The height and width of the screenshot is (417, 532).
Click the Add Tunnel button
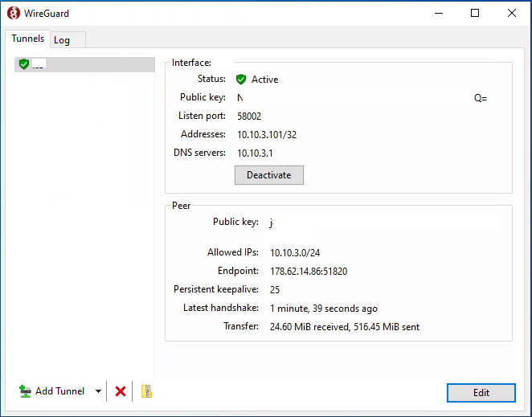tap(52, 391)
